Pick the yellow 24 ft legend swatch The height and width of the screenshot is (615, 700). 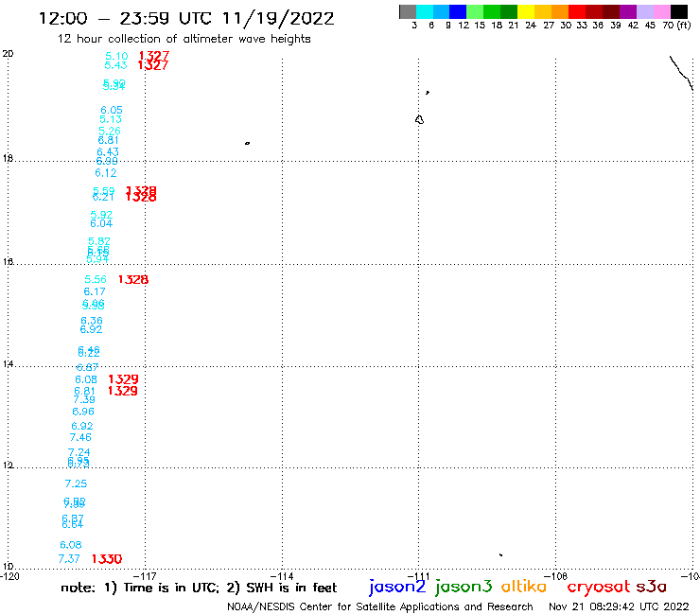coord(526,11)
